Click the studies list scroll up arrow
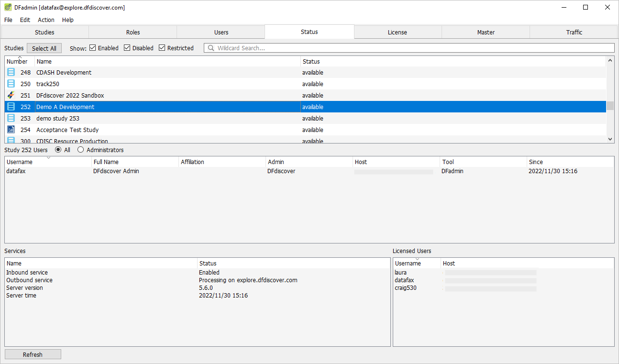The width and height of the screenshot is (619, 364). click(610, 60)
